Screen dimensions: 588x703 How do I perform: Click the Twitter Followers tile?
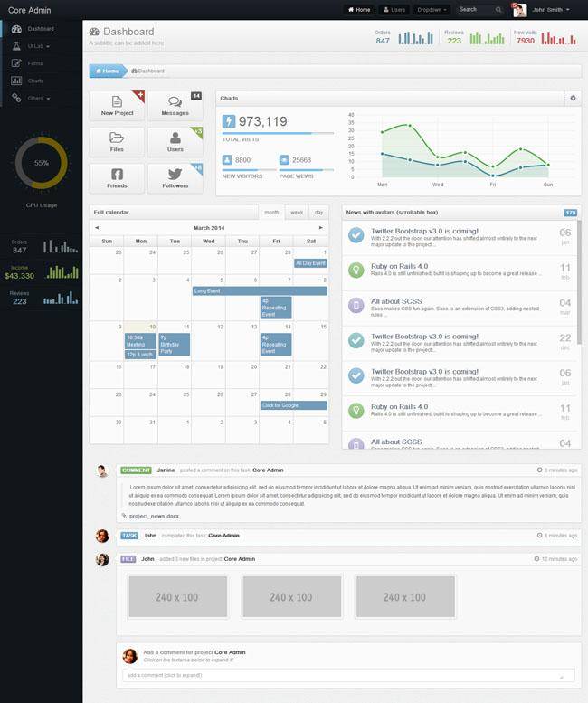coord(175,178)
